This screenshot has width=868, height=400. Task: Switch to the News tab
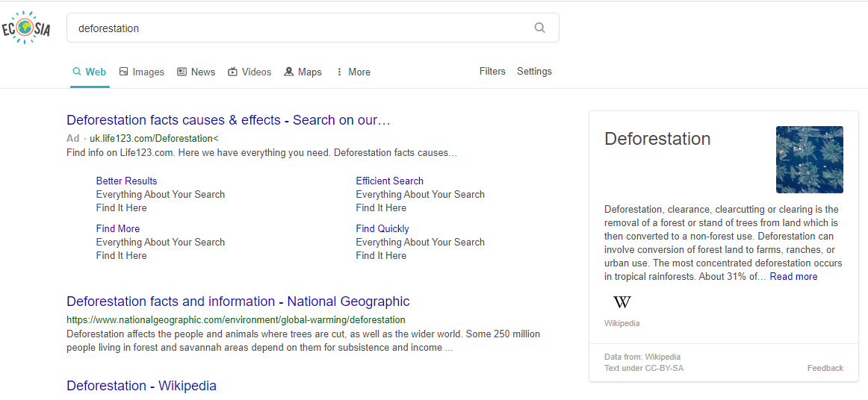point(196,72)
